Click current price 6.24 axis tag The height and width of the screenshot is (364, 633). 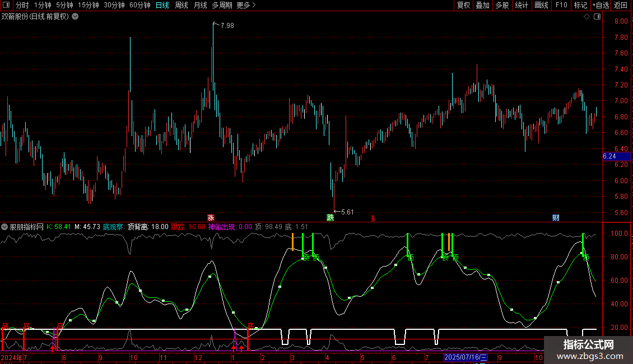point(616,156)
